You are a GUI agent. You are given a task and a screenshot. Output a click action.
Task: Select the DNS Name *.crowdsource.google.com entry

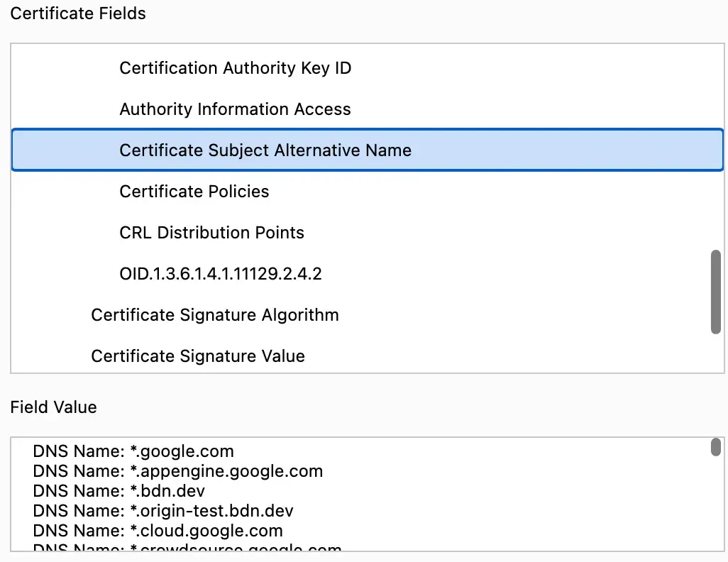click(187, 549)
